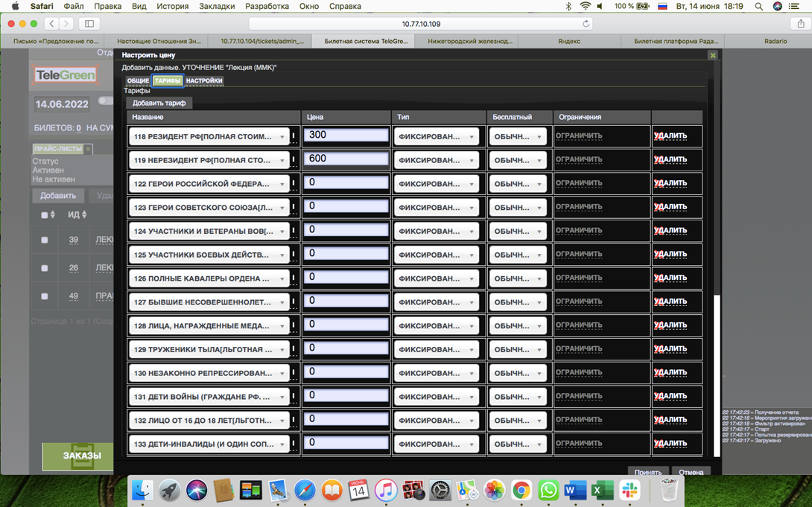Viewport: 812px width, 507px height.
Task: Expand the 'ФИКСИРОВАН...' type dropdown for tariff 119
Action: (436, 160)
